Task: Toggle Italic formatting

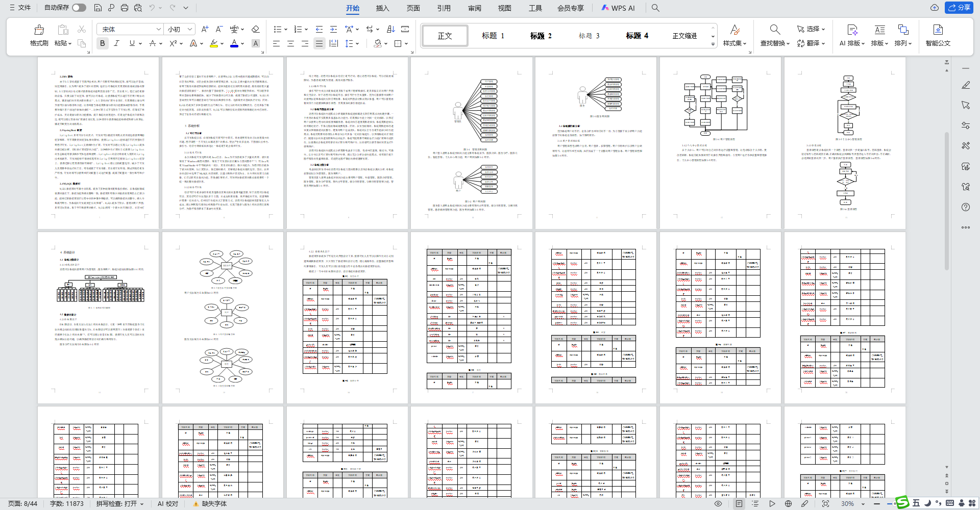Action: tap(116, 43)
